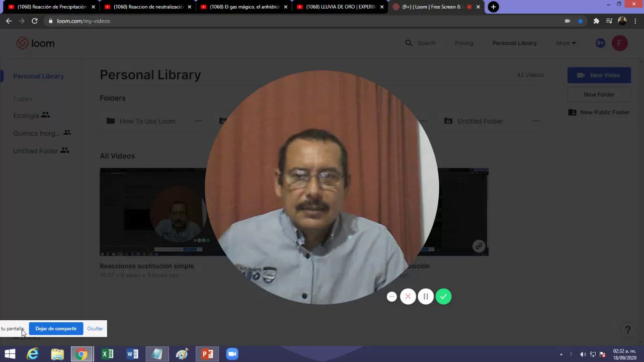
Task: Open the help question mark button
Action: click(627, 330)
